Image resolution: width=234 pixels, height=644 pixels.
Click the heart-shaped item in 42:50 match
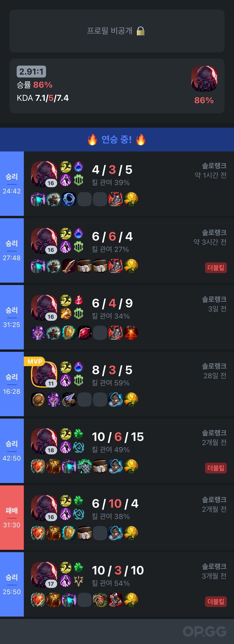(38, 466)
